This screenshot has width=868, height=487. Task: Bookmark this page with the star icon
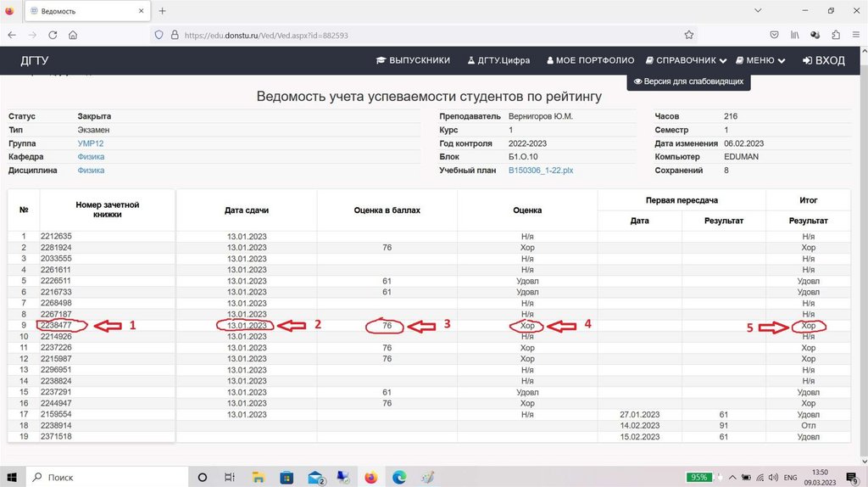689,36
